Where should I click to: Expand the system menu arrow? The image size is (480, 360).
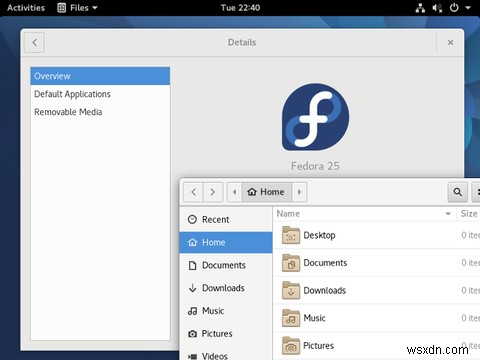[468, 8]
